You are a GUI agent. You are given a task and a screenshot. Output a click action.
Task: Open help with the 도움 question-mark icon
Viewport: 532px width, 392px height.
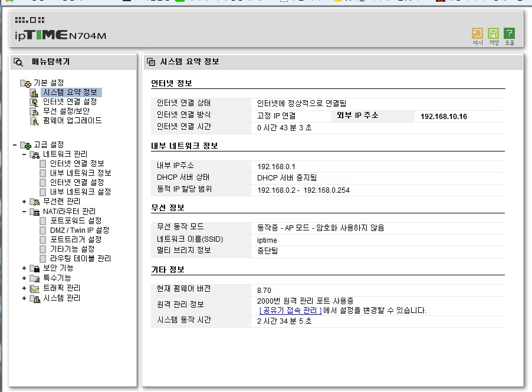509,34
